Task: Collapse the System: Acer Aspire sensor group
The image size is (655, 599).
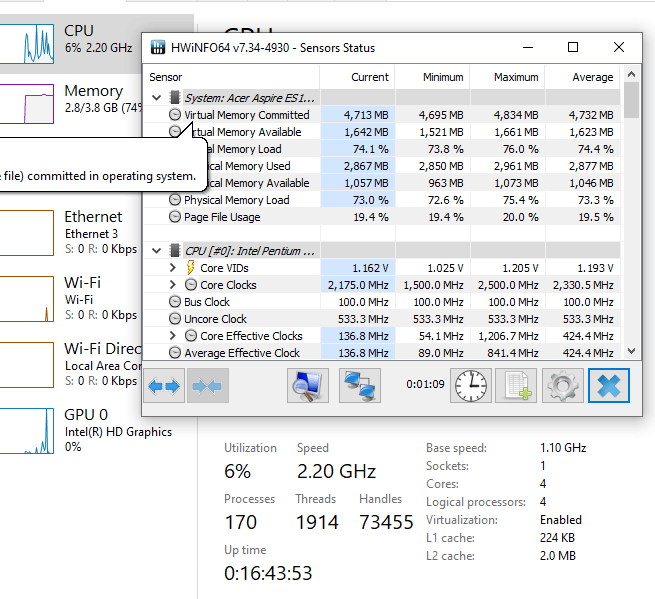Action: (157, 98)
